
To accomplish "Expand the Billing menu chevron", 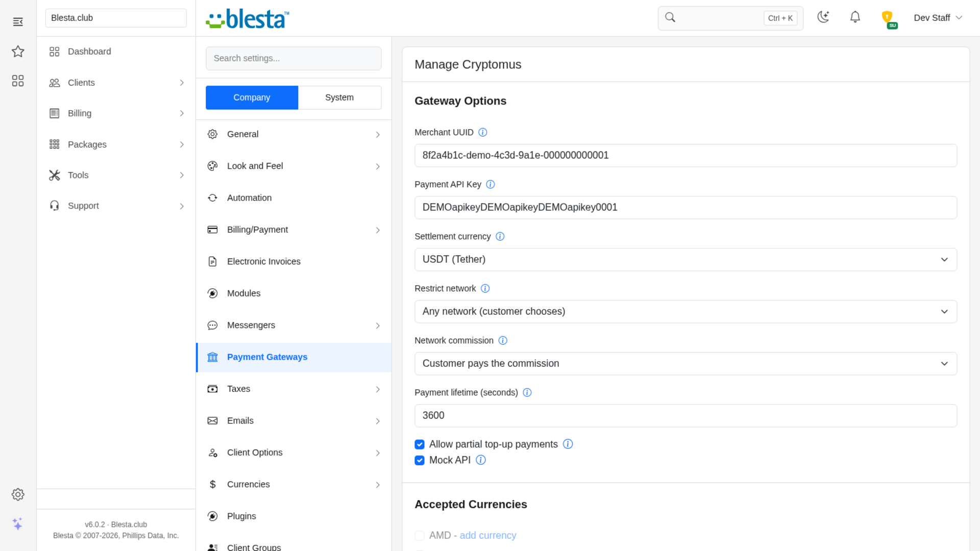I will 182,113.
